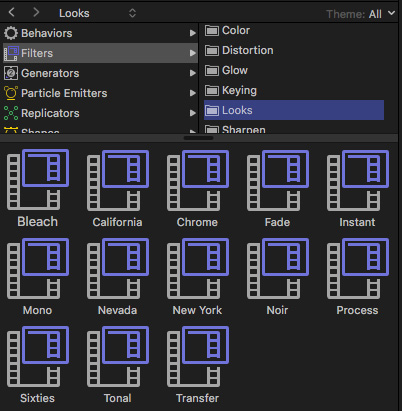Open the Keying subcategory name

pos(239,91)
